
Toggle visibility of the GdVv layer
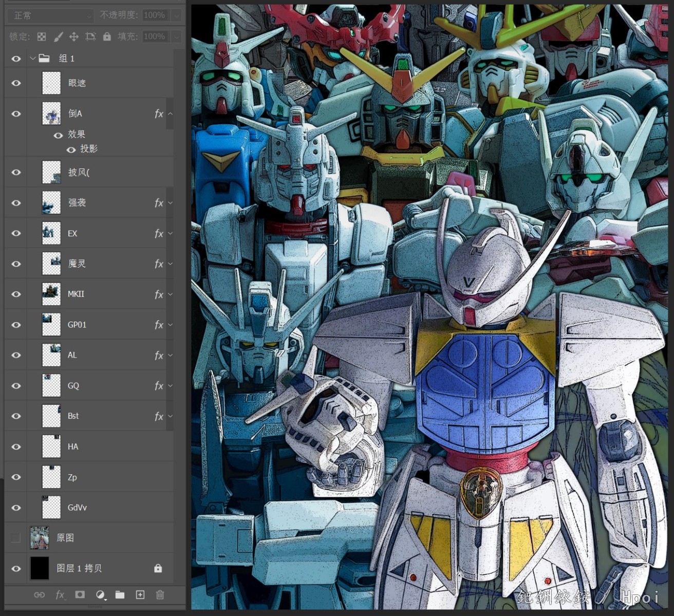pyautogui.click(x=16, y=508)
